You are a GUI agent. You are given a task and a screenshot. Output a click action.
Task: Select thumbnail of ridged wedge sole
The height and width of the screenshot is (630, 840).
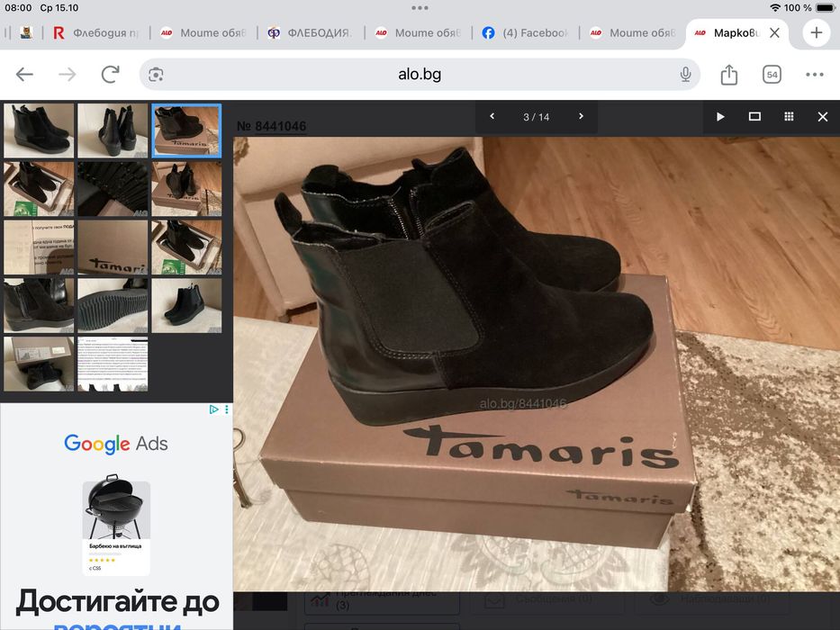pyautogui.click(x=113, y=305)
